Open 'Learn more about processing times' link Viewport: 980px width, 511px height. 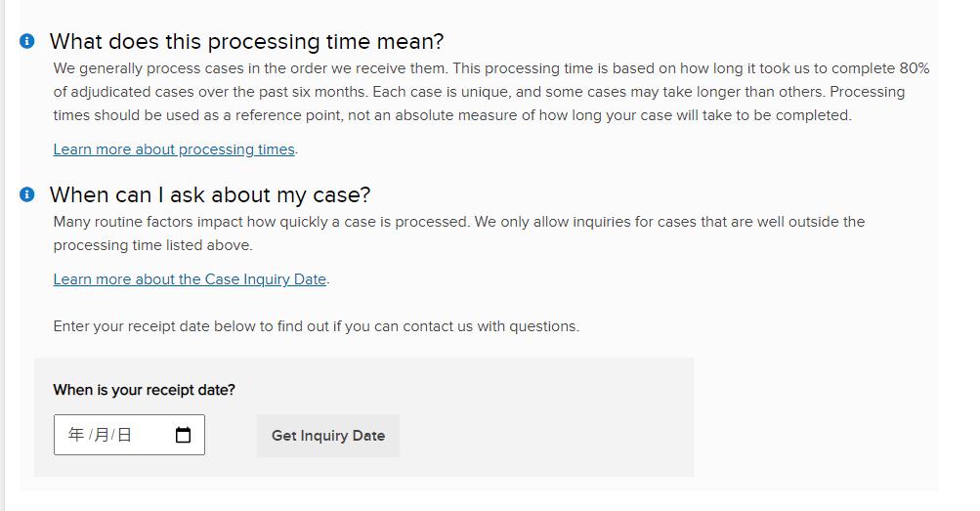pos(174,149)
